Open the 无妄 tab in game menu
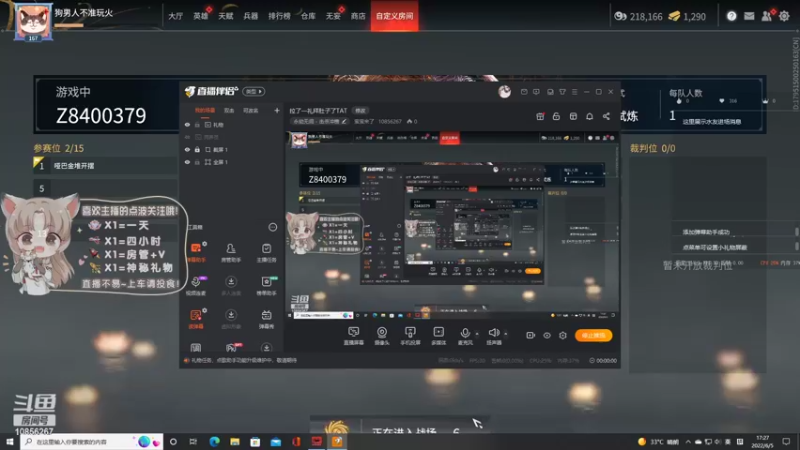 click(x=333, y=16)
